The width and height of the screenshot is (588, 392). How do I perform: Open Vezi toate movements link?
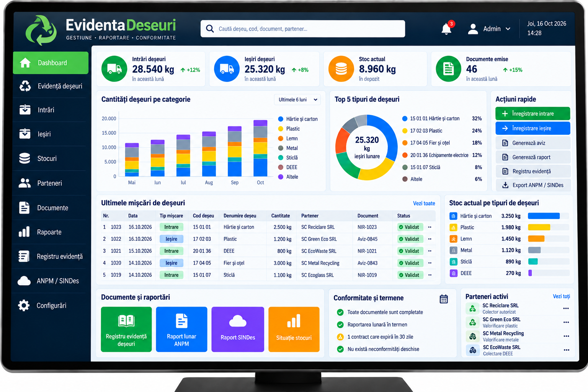(424, 203)
